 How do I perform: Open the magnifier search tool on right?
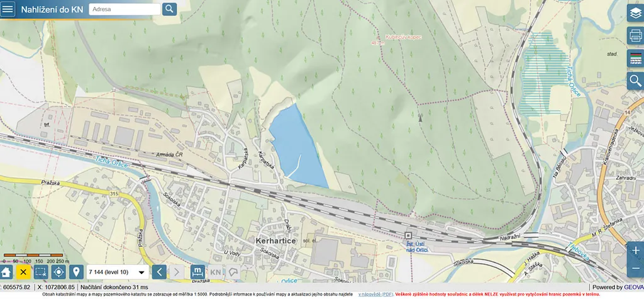point(635,81)
